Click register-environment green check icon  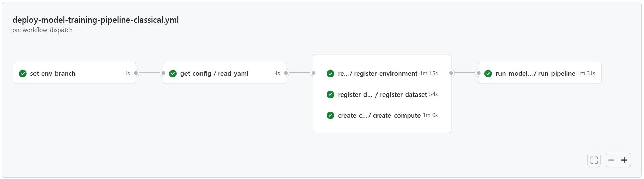330,73
